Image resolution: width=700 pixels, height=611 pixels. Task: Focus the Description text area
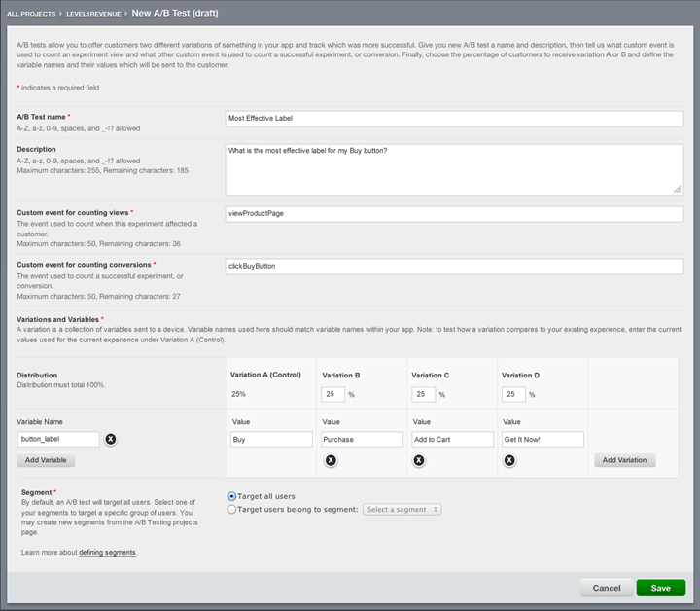(x=454, y=168)
